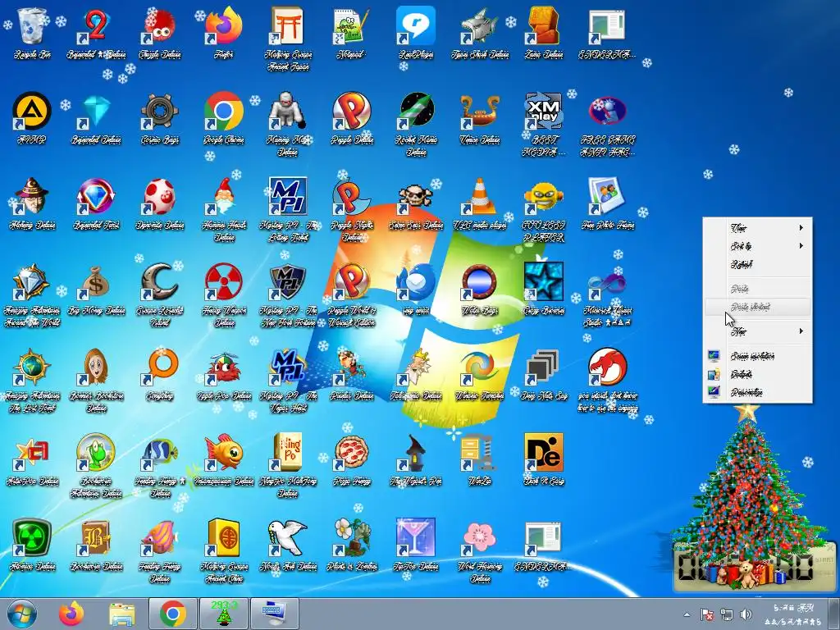Choose Gadgets from the context menu

[757, 374]
